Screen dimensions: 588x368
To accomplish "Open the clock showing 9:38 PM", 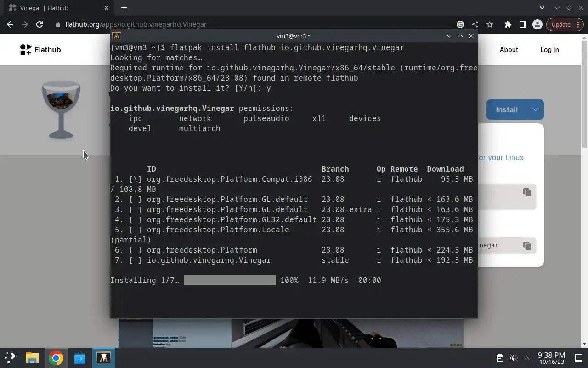I will [x=551, y=358].
